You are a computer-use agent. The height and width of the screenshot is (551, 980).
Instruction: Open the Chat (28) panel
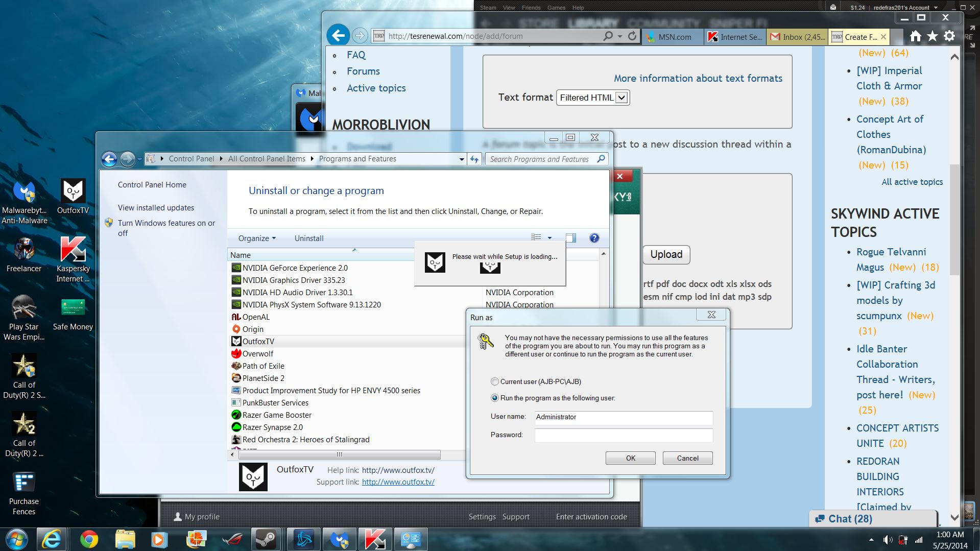click(873, 518)
